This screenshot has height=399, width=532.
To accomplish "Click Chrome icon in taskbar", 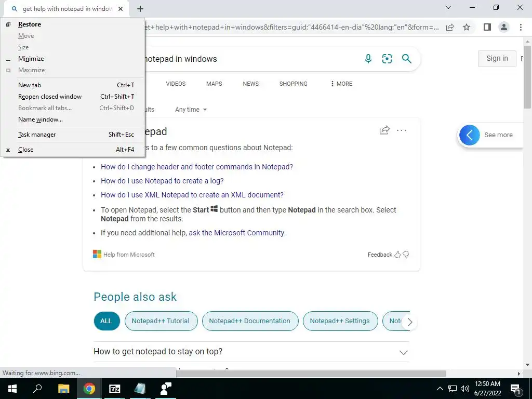I will (x=89, y=389).
